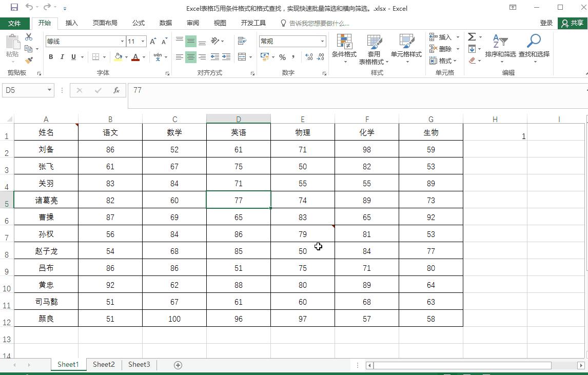Image resolution: width=588 pixels, height=375 pixels.
Task: Apply the percent style % icon
Action: (282, 57)
